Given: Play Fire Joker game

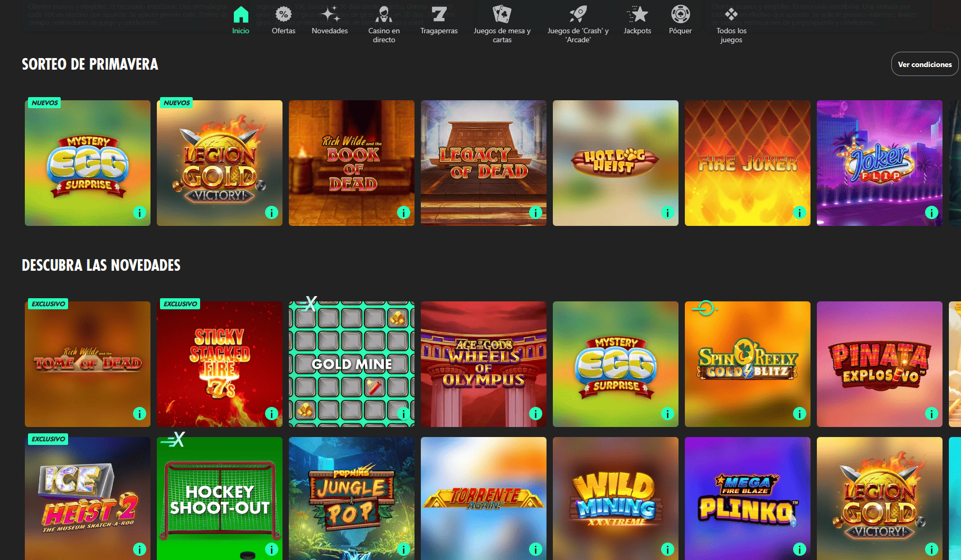Looking at the screenshot, I should click(748, 163).
